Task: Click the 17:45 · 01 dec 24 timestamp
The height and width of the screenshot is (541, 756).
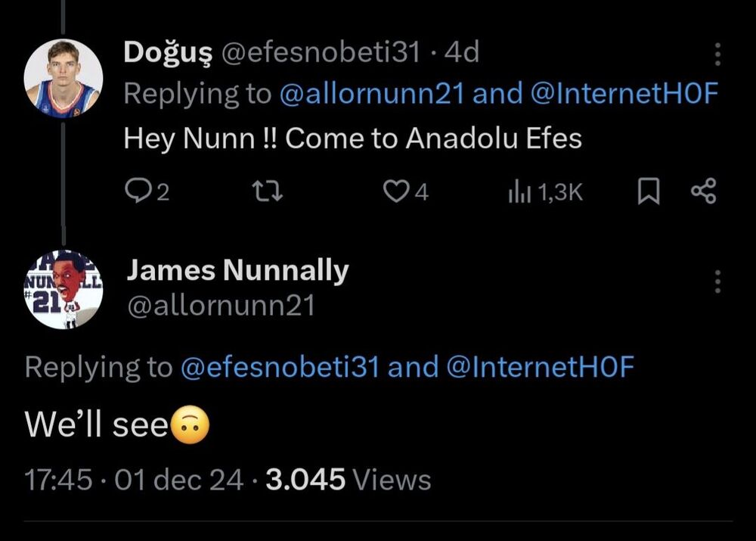Action: 135,479
